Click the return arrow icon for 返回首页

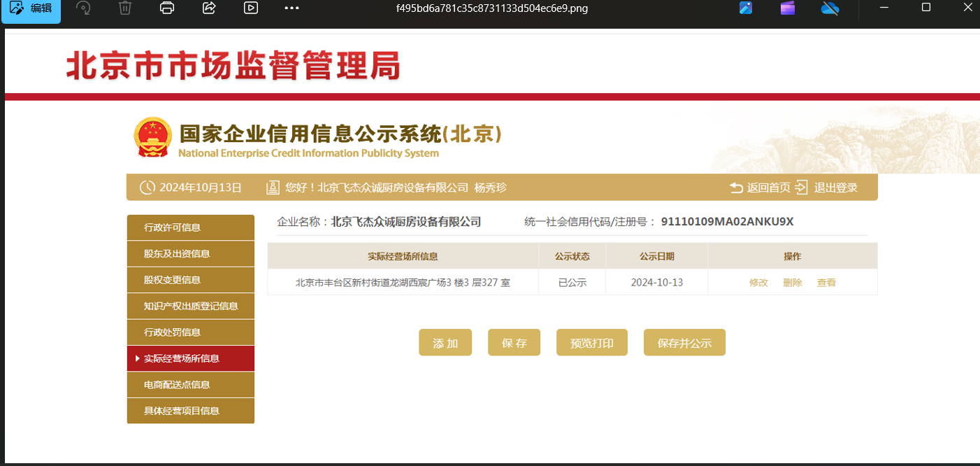[736, 188]
